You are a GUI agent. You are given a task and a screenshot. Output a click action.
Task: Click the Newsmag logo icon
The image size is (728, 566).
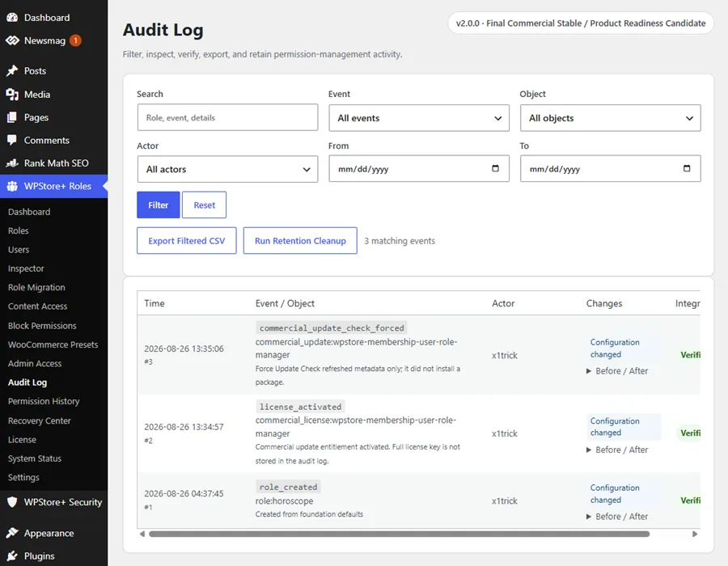click(12, 40)
